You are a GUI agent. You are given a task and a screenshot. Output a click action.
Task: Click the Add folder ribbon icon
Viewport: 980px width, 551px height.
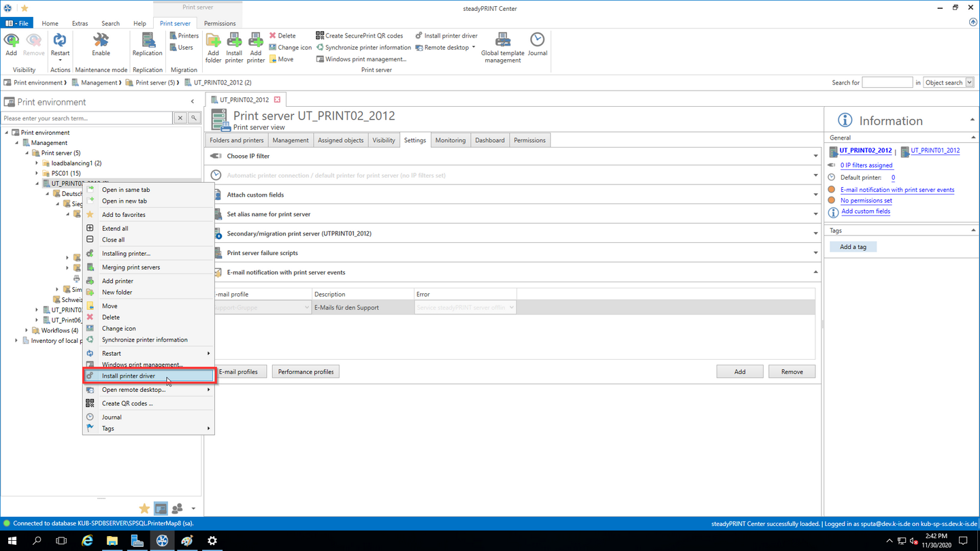coord(213,48)
